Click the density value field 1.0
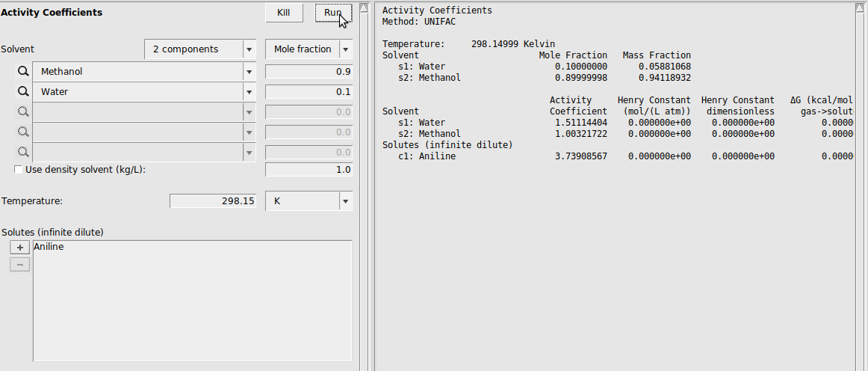The image size is (868, 371). point(309,170)
